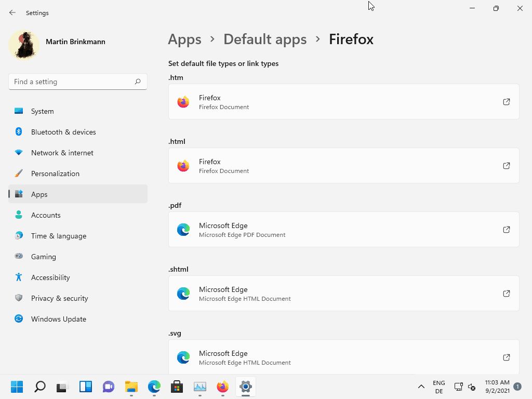
Task: Click open-external icon on .html row
Action: click(x=506, y=166)
